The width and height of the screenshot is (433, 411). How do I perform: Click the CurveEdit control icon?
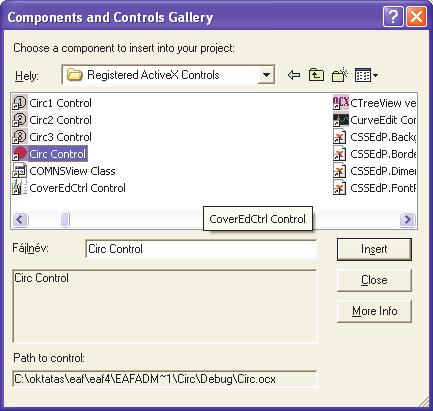(341, 120)
